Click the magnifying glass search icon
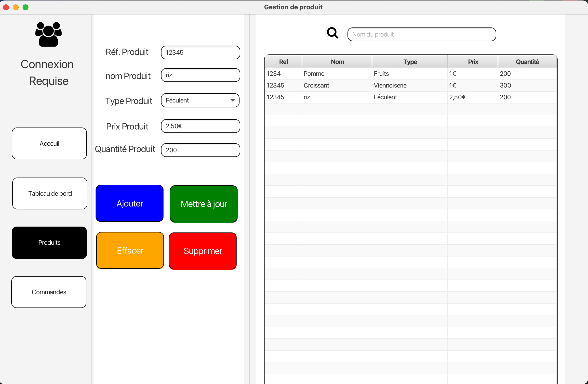This screenshot has height=384, width=588. coord(333,33)
